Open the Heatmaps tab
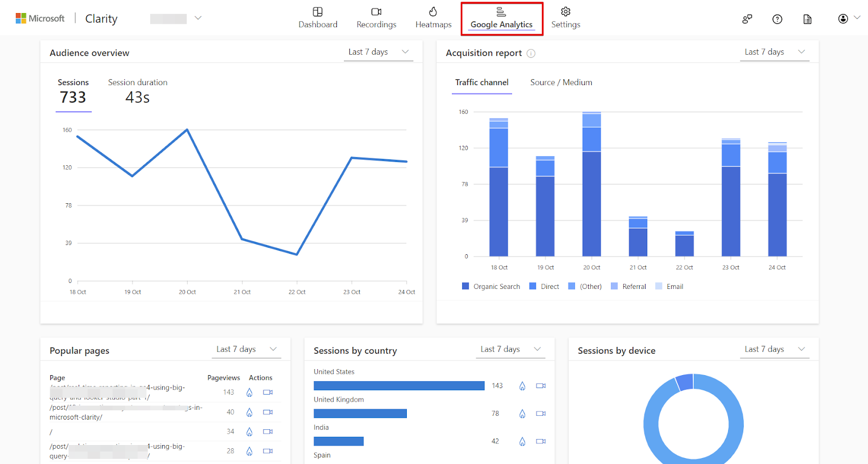 433,18
